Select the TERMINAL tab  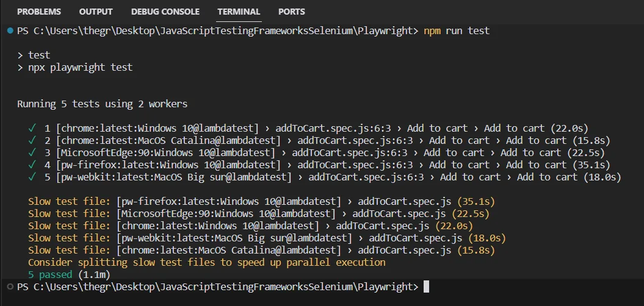[239, 12]
